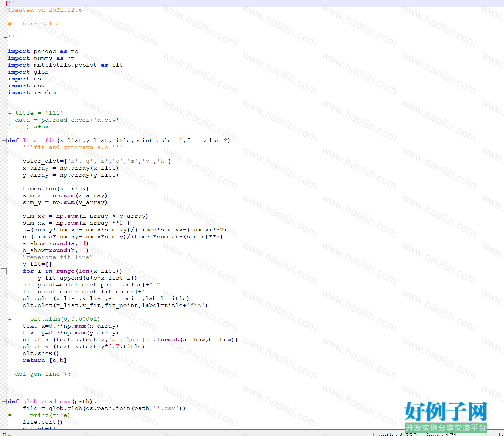Collapse the for loop fold marker
504x436 pixels.
click(4, 271)
